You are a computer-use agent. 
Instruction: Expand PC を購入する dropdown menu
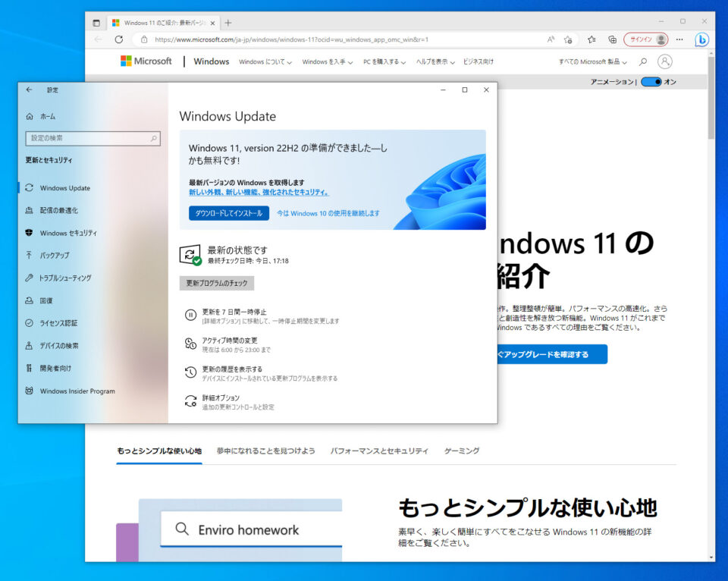(x=384, y=61)
